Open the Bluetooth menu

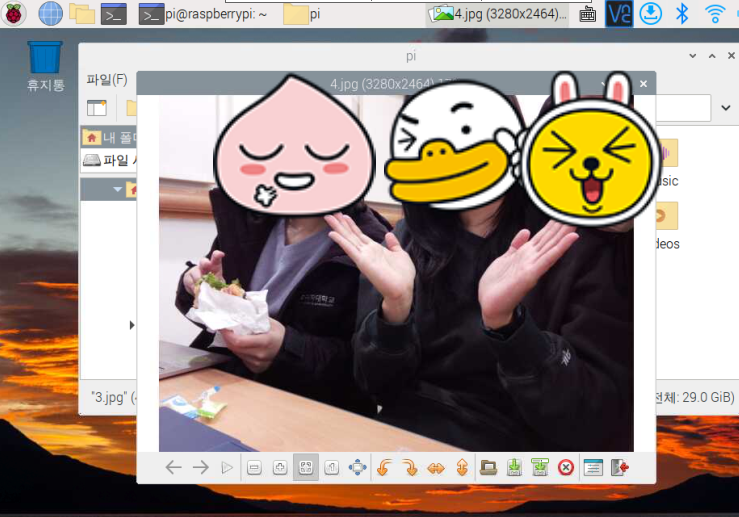(682, 14)
